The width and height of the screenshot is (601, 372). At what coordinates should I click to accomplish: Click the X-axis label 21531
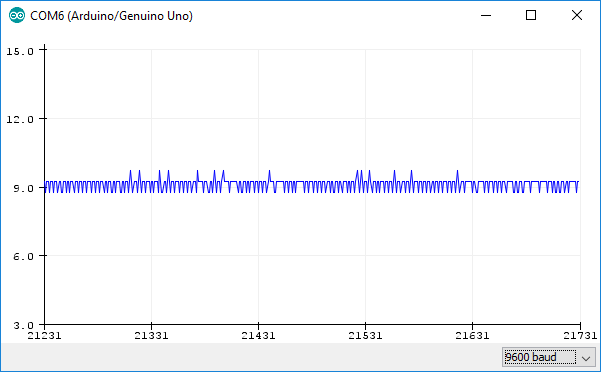pyautogui.click(x=365, y=336)
